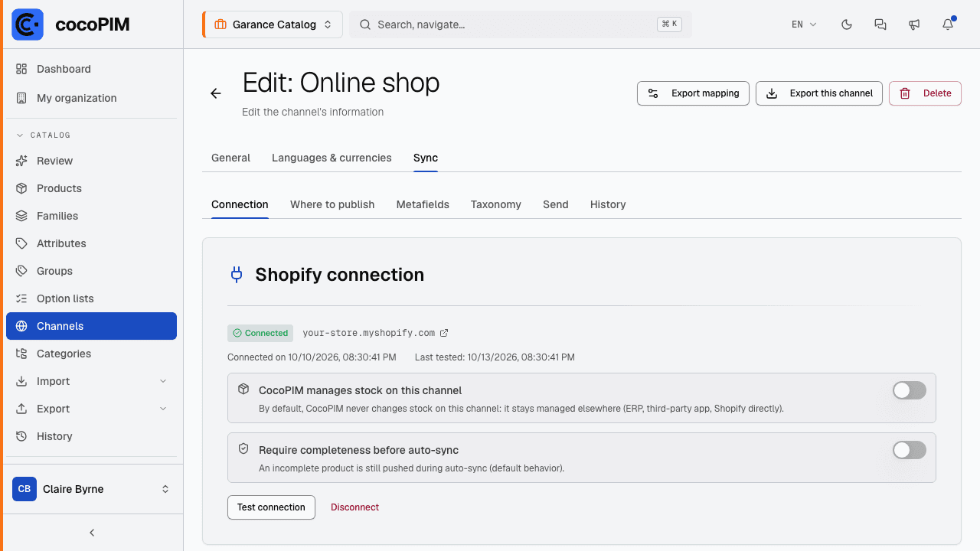Open announcements megaphone icon
Screen dimensions: 980x551
[x=914, y=24]
